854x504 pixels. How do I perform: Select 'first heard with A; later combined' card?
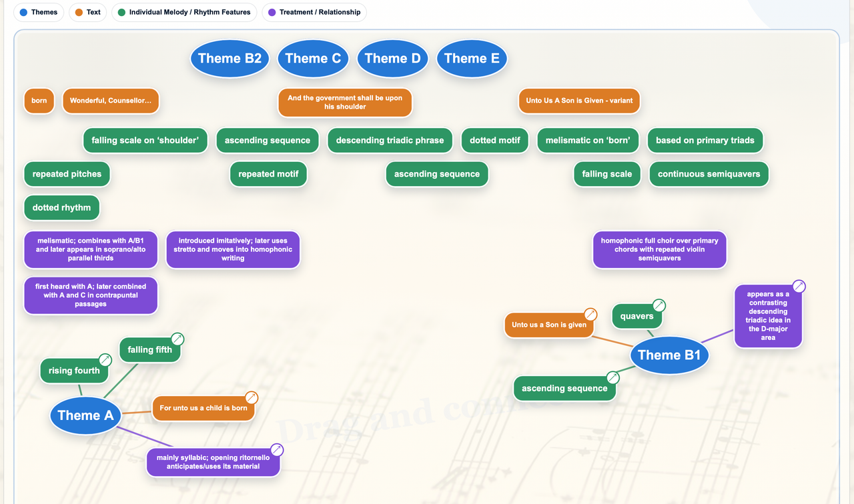(x=91, y=295)
